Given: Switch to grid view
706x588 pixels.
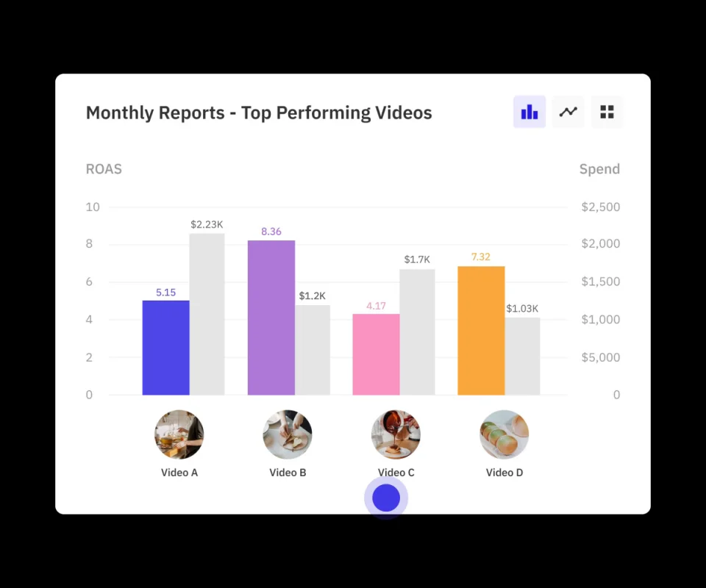Looking at the screenshot, I should coord(607,112).
